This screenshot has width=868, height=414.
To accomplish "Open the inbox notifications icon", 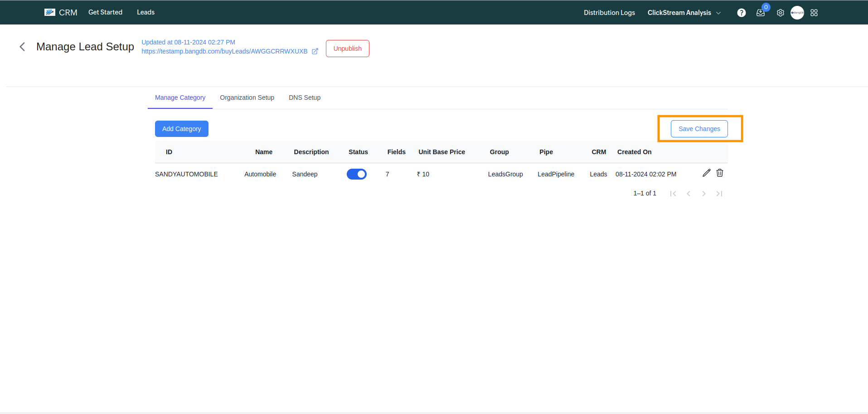I will click(x=761, y=13).
